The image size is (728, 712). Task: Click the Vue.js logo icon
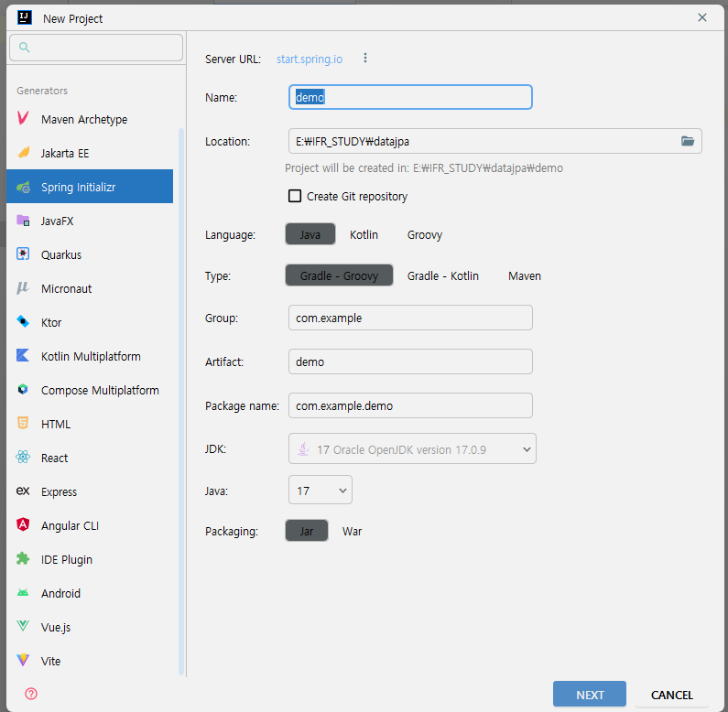coord(23,626)
